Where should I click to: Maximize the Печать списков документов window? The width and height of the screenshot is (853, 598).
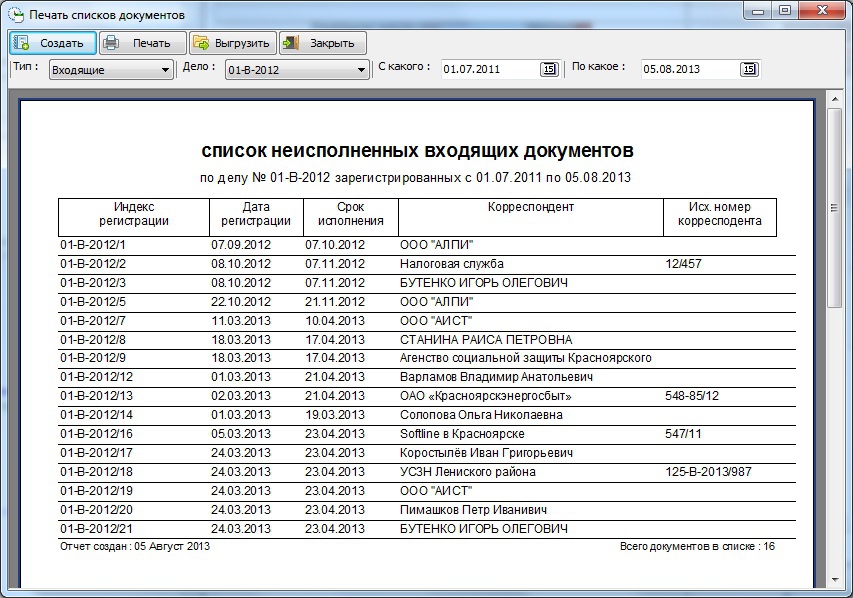(784, 10)
